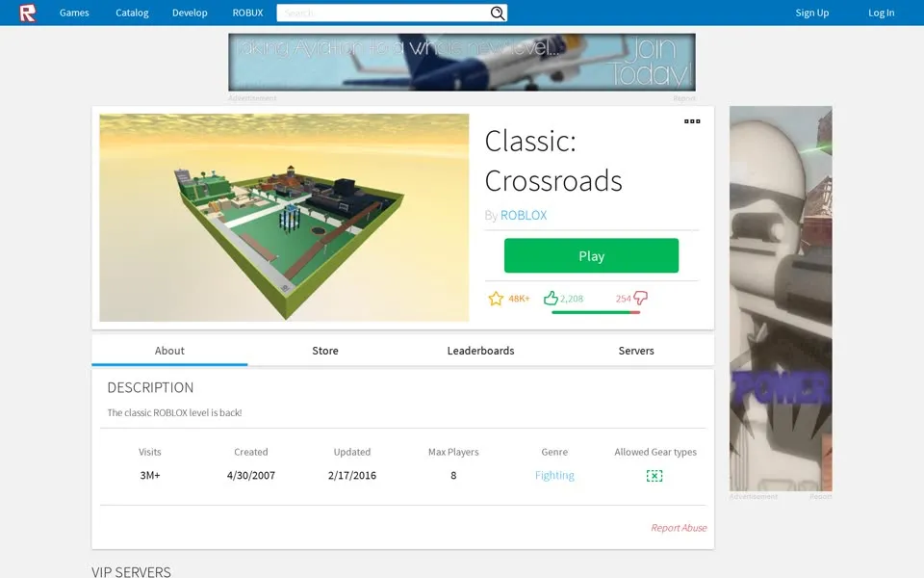The width and height of the screenshot is (924, 578).
Task: Click the Crossroads game thumbnail image
Action: 284,218
